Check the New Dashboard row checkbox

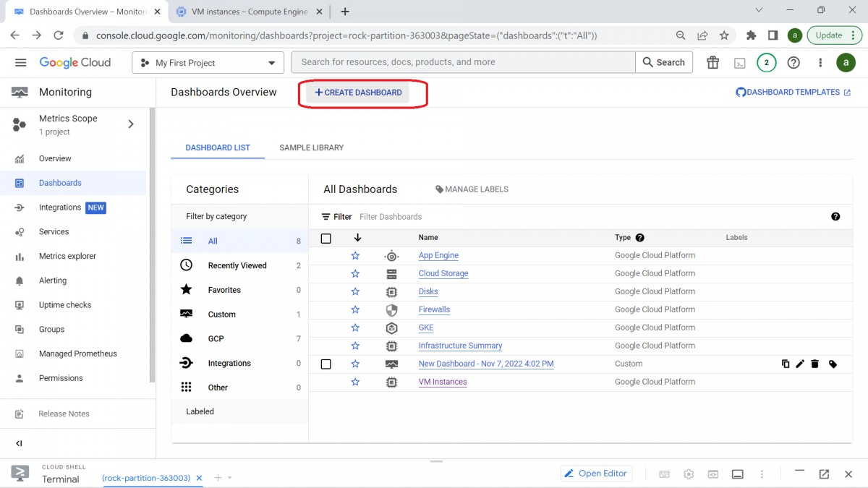click(325, 364)
